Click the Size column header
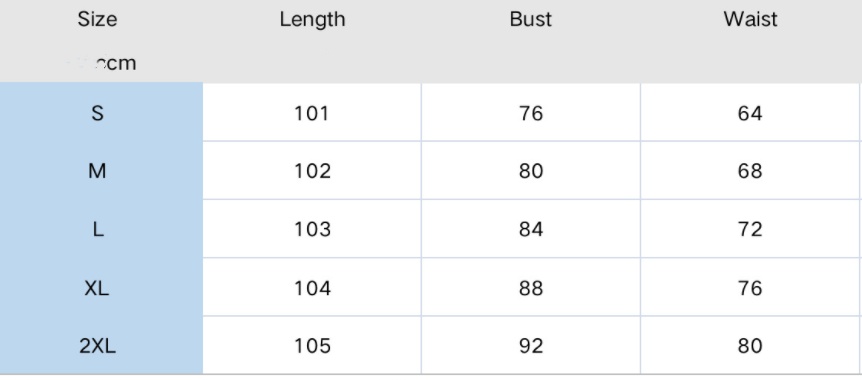The height and width of the screenshot is (380, 862). coord(97,19)
